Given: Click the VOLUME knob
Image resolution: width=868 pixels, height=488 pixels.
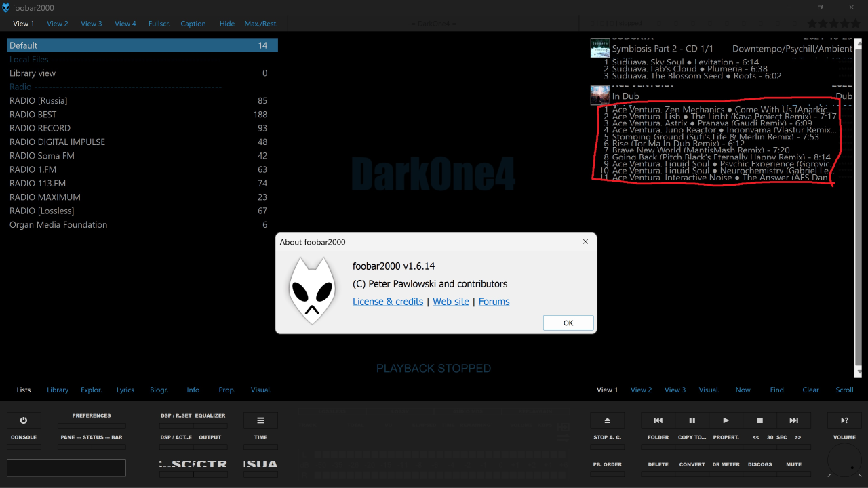Looking at the screenshot, I should 844,462.
